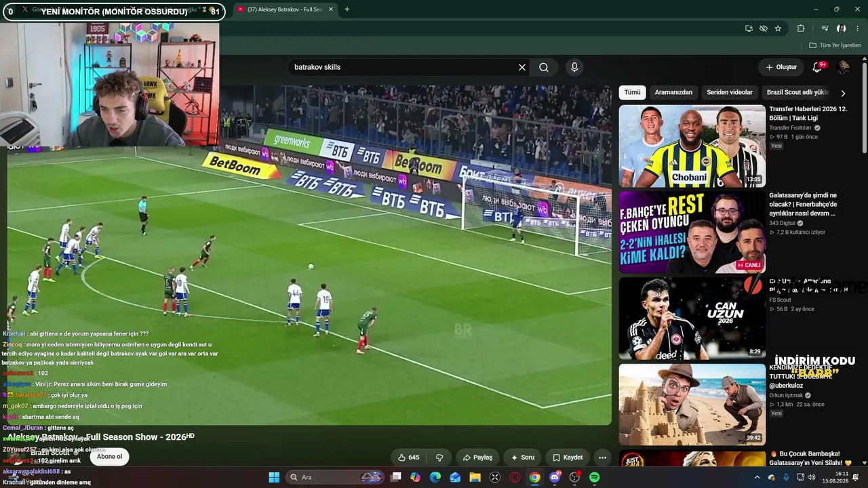Dislike the Batrakov video
The height and width of the screenshot is (488, 868).
pos(439,457)
